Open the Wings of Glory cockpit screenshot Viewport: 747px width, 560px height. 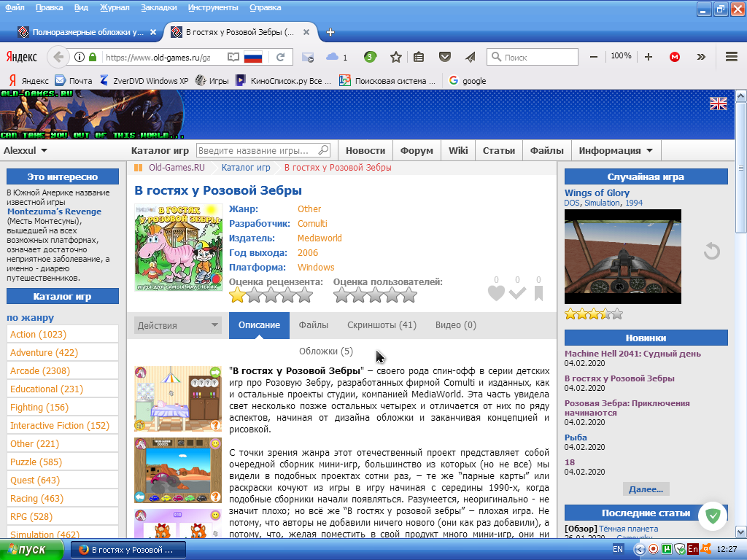[623, 257]
